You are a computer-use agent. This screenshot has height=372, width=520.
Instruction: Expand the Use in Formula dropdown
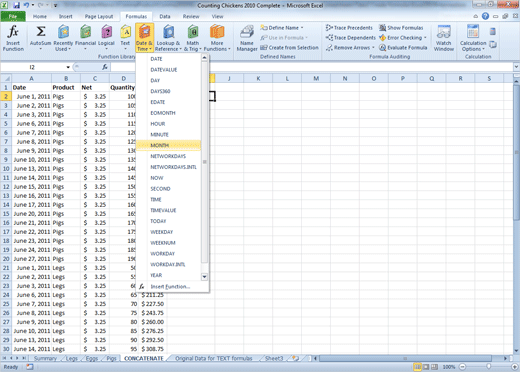click(306, 38)
